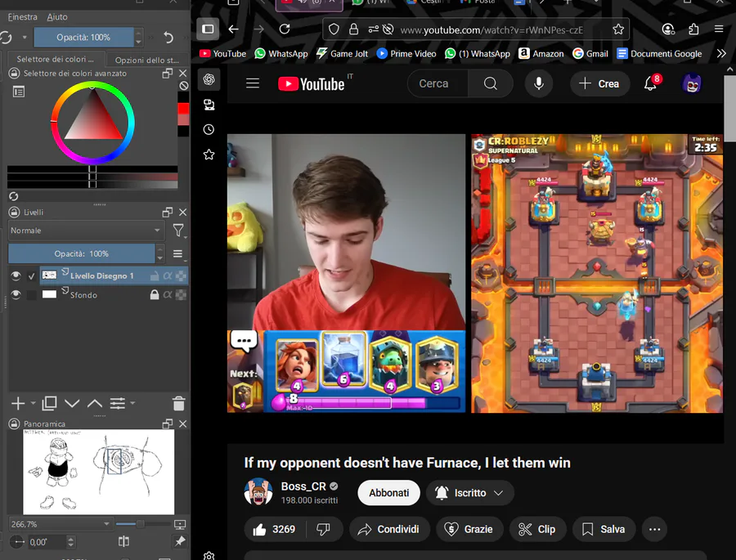The height and width of the screenshot is (560, 736).
Task: Toggle checkbox on Sfondo layer
Action: [x=31, y=295]
